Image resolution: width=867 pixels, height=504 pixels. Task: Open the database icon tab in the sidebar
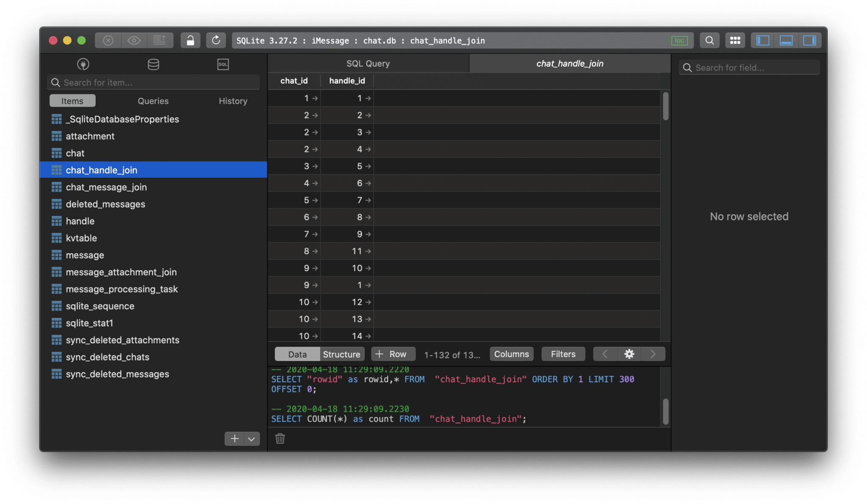pyautogui.click(x=153, y=64)
